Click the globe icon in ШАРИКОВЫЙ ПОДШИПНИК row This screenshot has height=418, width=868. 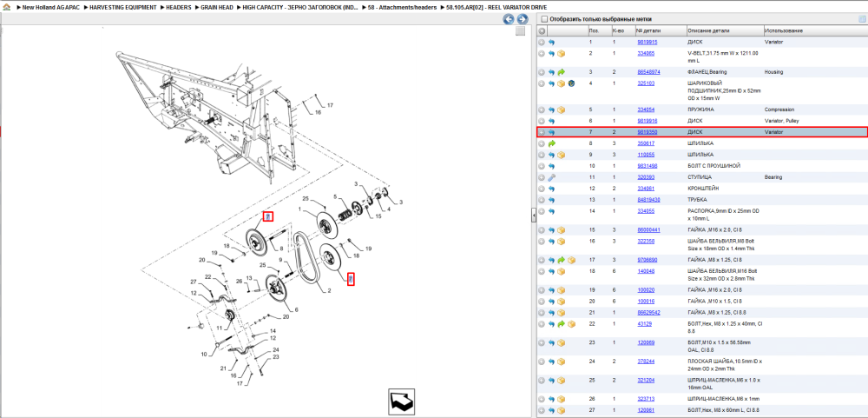coord(571,83)
